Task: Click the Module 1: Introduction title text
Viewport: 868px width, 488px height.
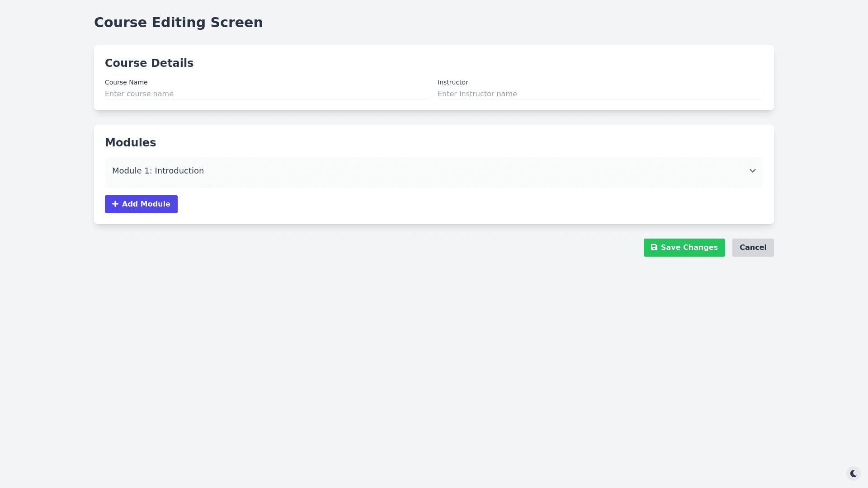Action: [158, 171]
